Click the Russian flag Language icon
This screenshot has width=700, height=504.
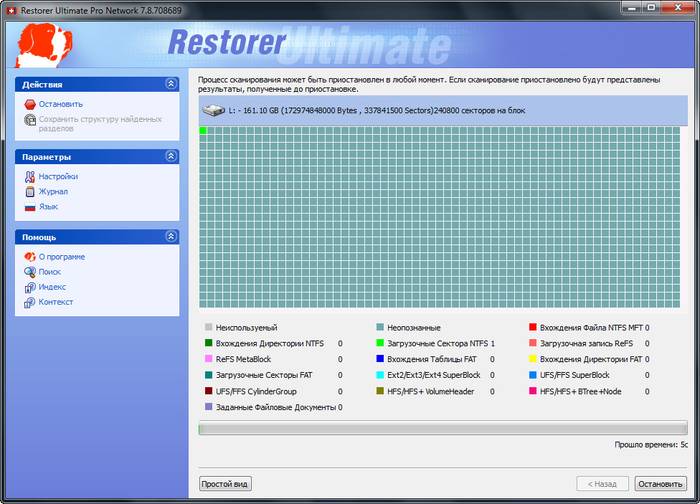click(30, 207)
